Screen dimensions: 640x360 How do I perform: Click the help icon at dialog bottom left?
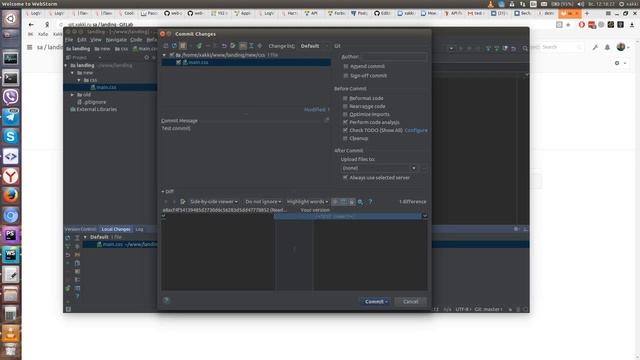coord(166,300)
